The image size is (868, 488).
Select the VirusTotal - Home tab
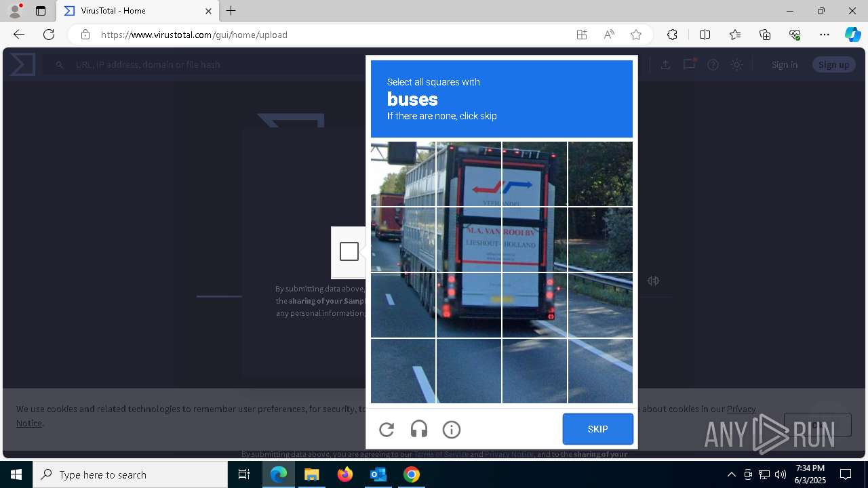[x=138, y=11]
